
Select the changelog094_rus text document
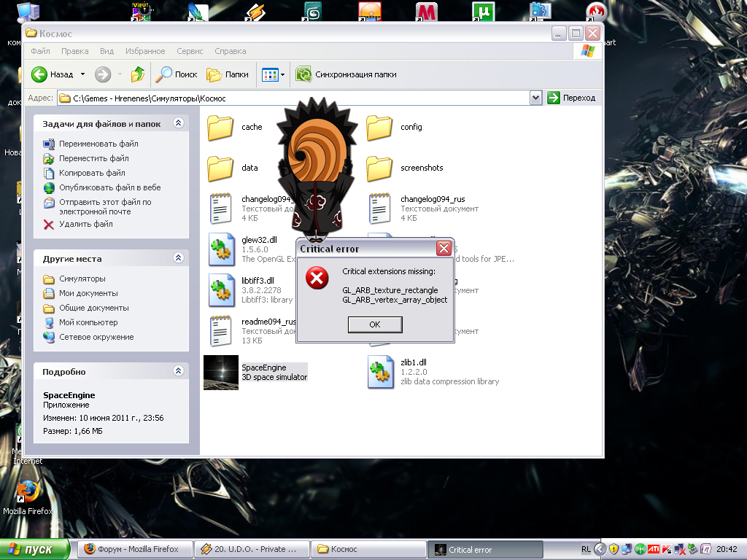pyautogui.click(x=424, y=208)
